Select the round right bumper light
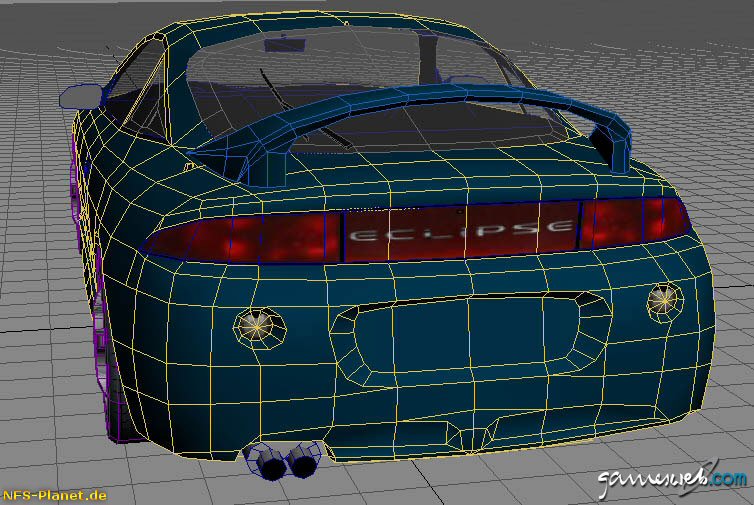 pos(665,302)
